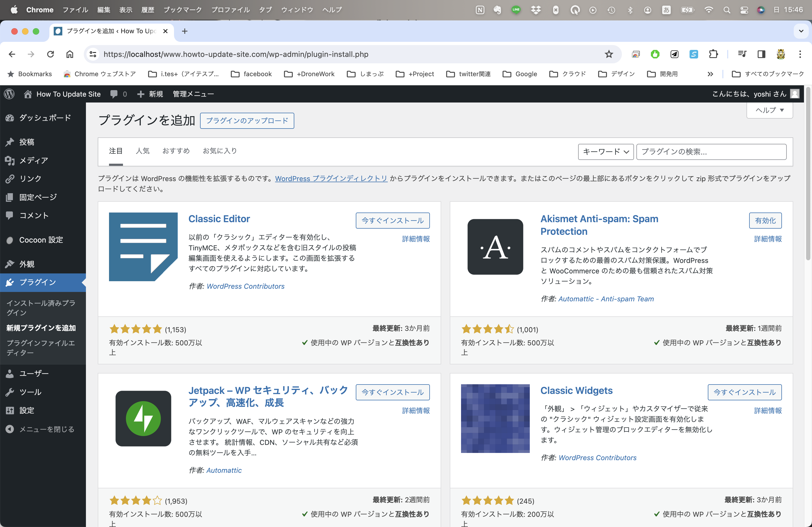Viewport: 812px width, 527px height.
Task: Open Chrome side panel icon
Action: coord(762,54)
